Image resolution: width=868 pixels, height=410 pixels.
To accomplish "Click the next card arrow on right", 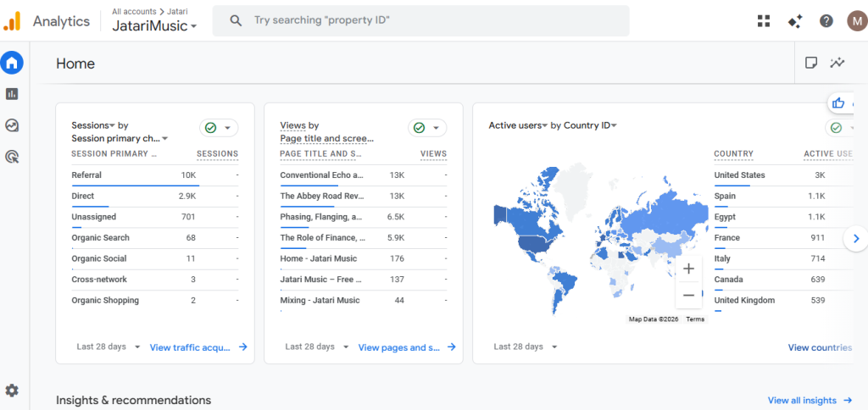I will click(855, 239).
